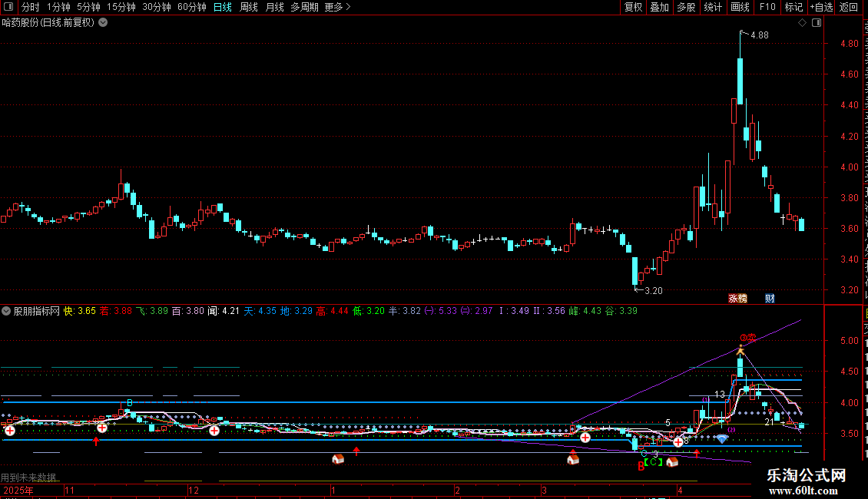868x499 pixels.
Task: Click the red up arrow near November
Action: pyautogui.click(x=96, y=441)
